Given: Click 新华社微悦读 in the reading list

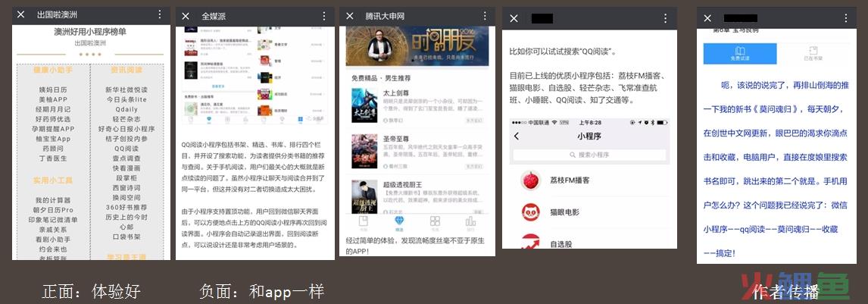Looking at the screenshot, I should click(126, 89).
